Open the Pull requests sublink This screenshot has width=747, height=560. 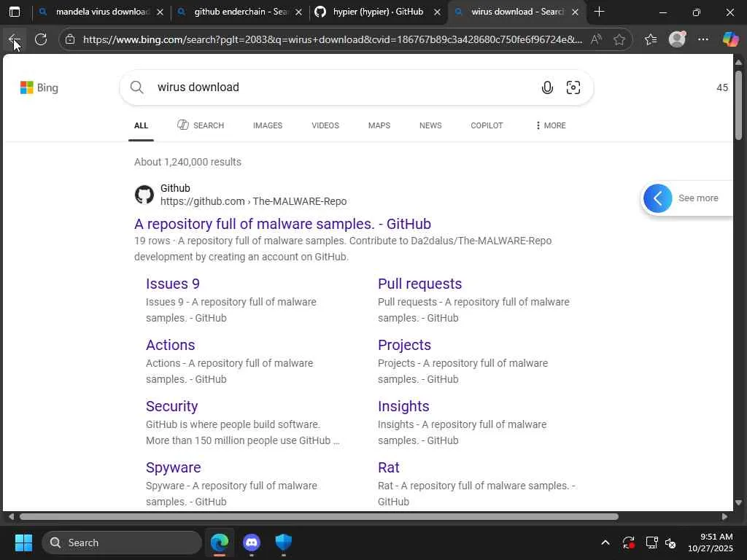tap(419, 284)
